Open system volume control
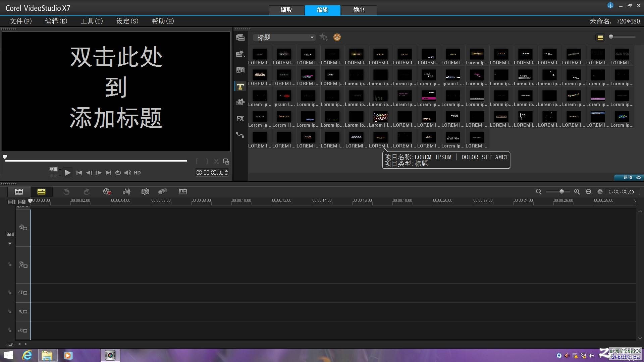The width and height of the screenshot is (644, 362). click(591, 356)
